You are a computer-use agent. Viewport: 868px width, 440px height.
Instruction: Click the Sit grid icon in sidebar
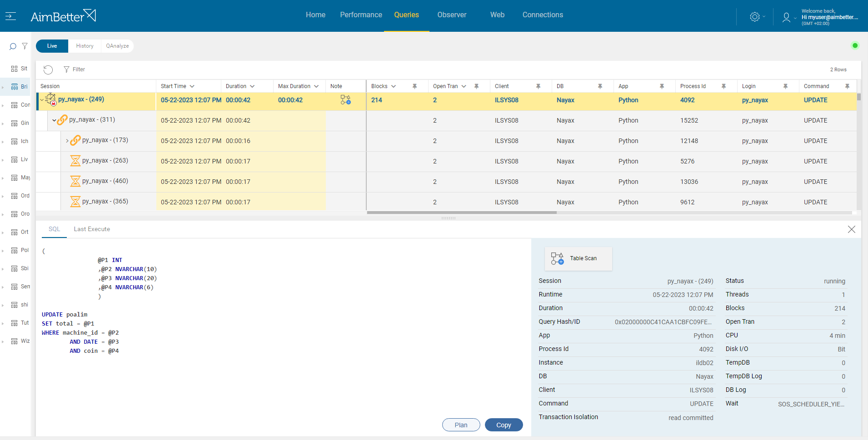click(x=15, y=69)
